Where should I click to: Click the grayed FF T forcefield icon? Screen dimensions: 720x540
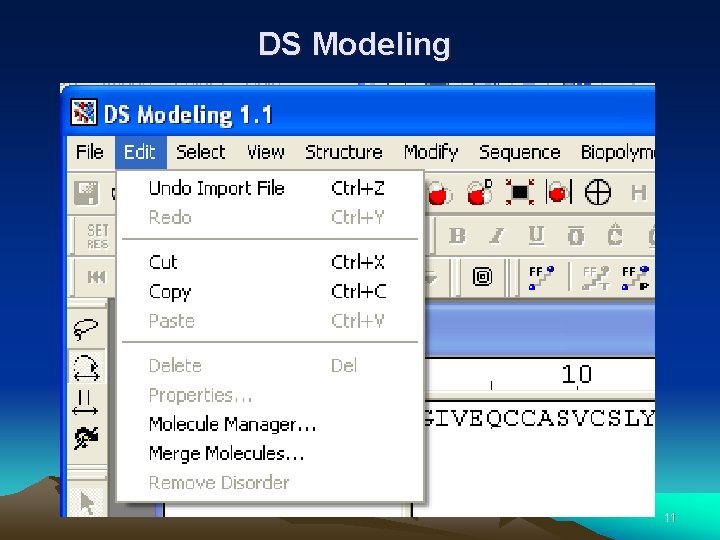pos(596,278)
